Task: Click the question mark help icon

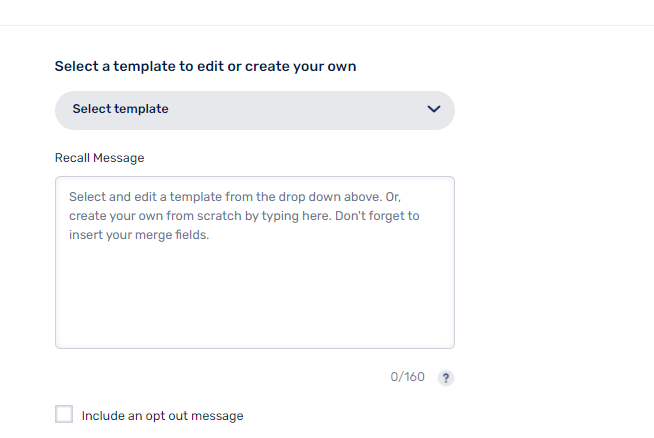Action: [x=447, y=378]
